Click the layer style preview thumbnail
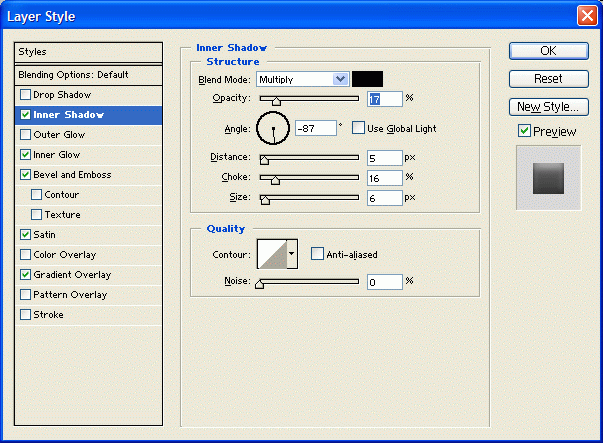 (x=548, y=177)
